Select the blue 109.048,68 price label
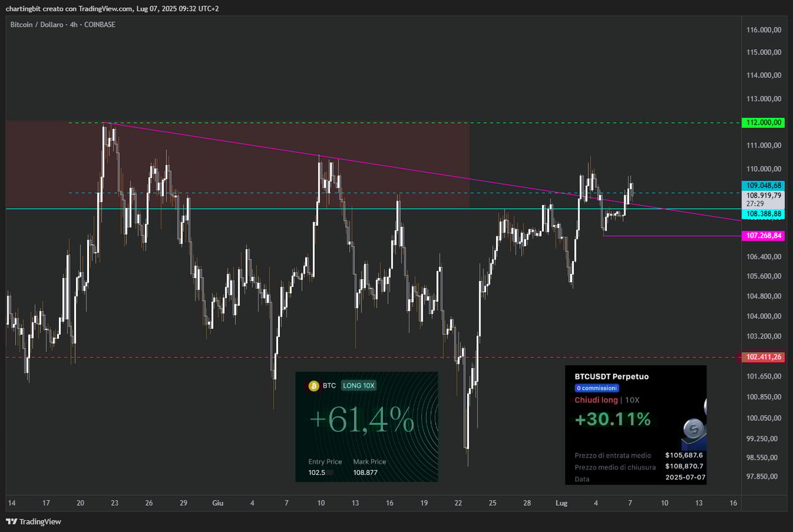 click(x=764, y=185)
